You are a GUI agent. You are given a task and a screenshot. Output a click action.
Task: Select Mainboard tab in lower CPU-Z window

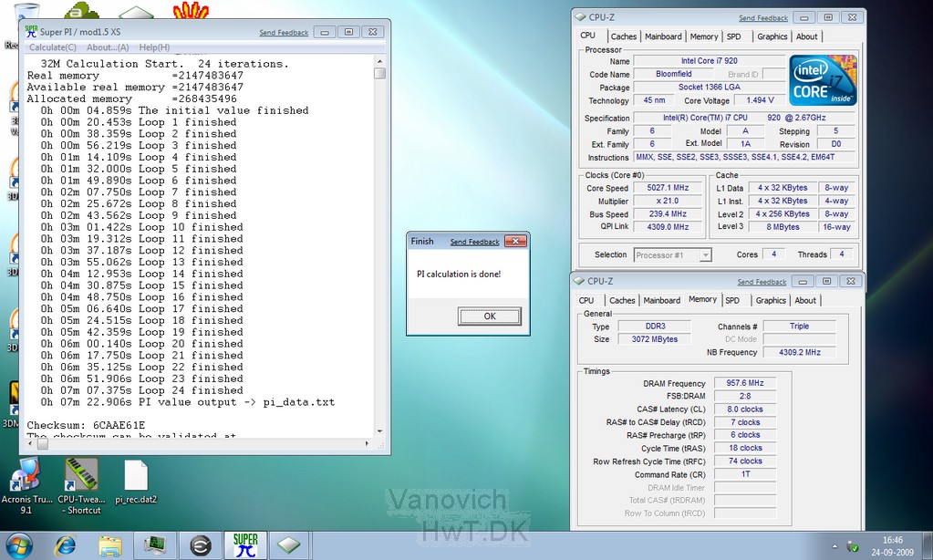pyautogui.click(x=661, y=301)
